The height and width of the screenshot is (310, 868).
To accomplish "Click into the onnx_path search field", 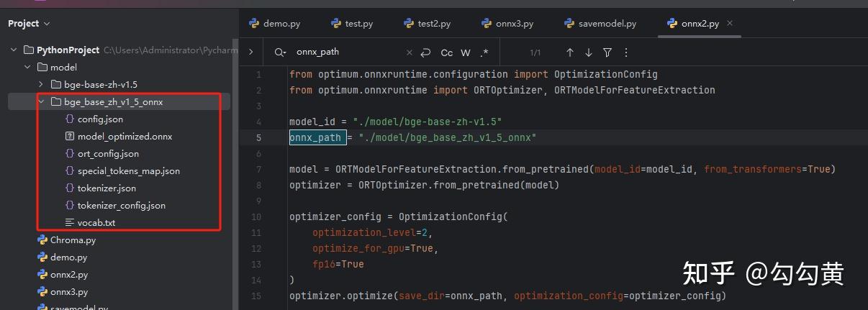I will (x=345, y=53).
